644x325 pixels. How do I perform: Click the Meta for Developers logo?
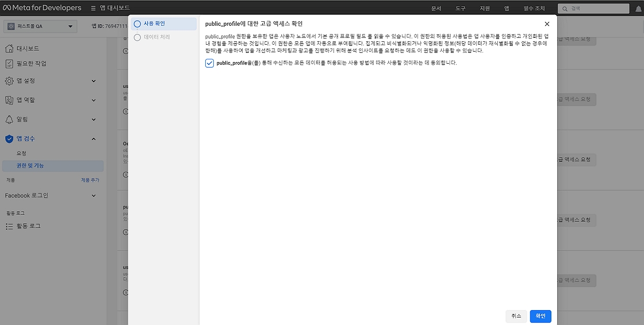[x=42, y=8]
